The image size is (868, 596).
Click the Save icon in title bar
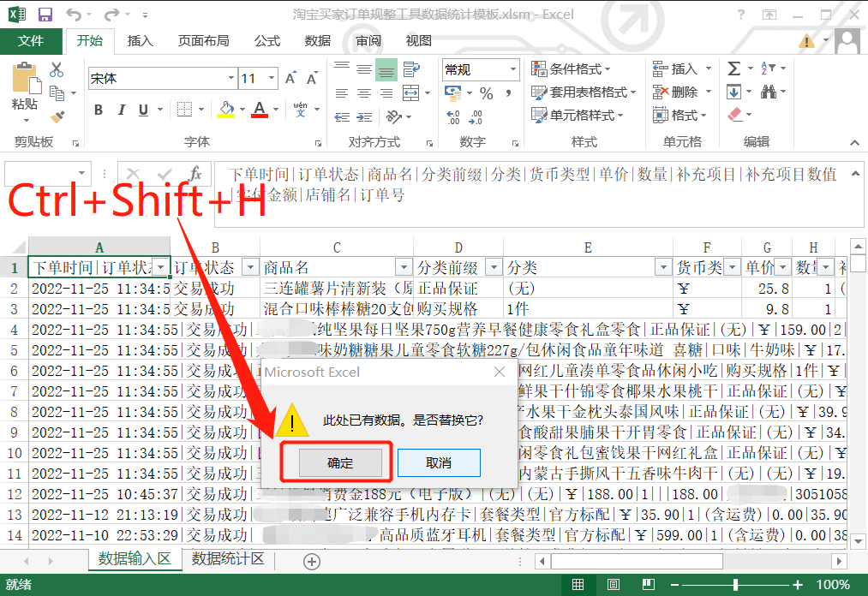coord(45,15)
